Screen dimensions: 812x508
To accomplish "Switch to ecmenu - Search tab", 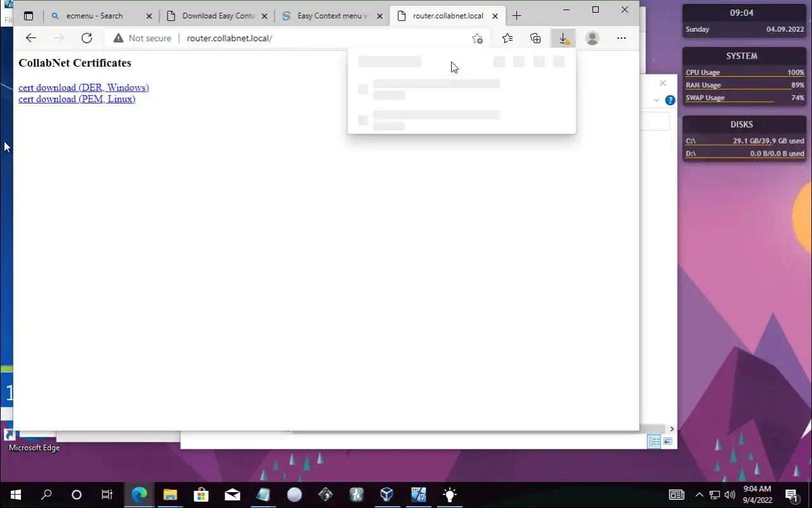I will [x=94, y=16].
